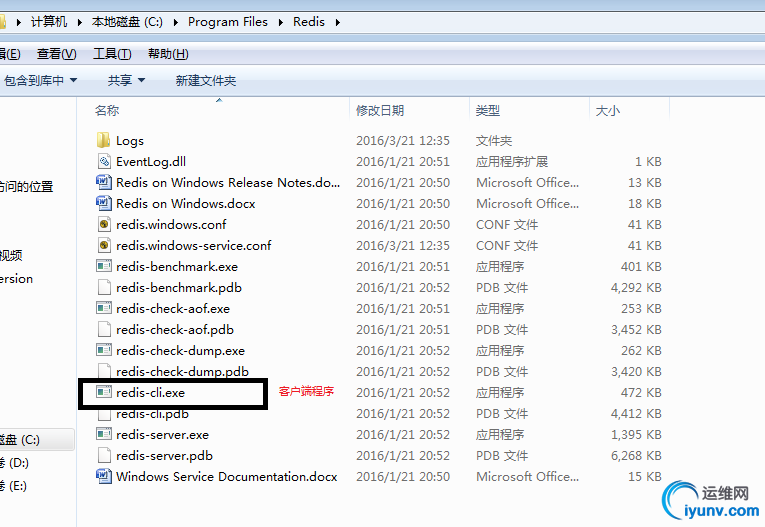The width and height of the screenshot is (765, 527).
Task: Click Redis on Windows Release Notes document icon
Action: (104, 182)
